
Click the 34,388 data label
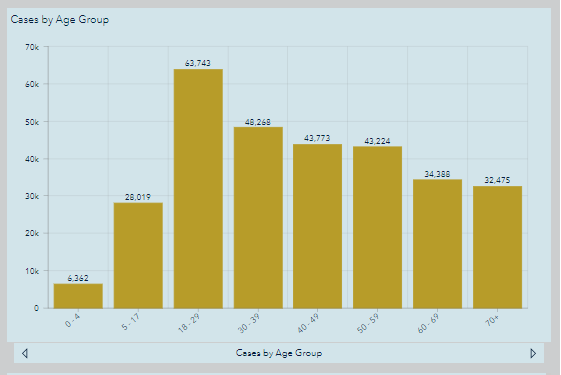point(437,174)
